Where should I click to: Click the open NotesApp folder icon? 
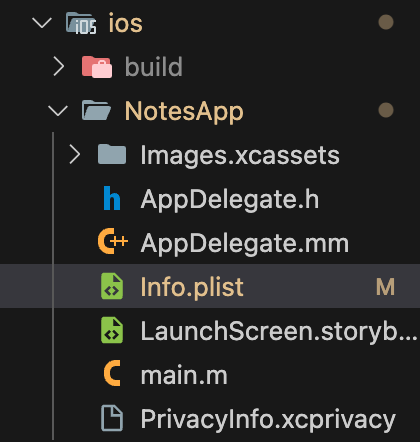click(x=96, y=110)
